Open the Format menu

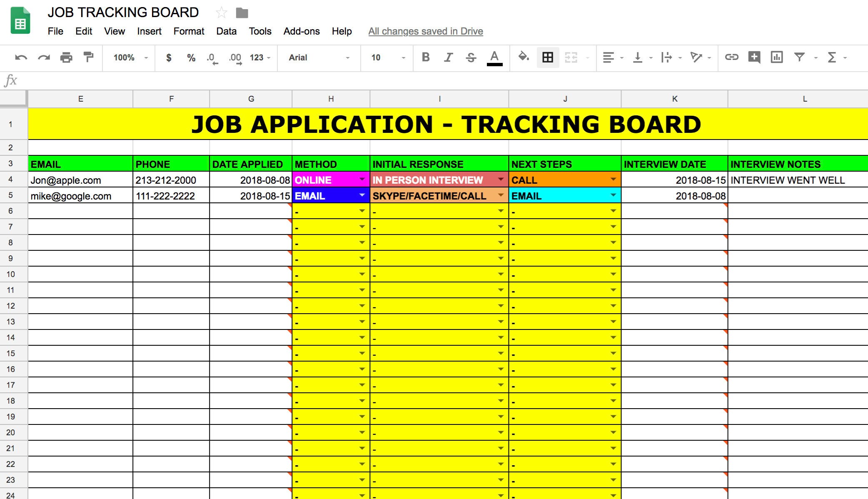point(189,31)
